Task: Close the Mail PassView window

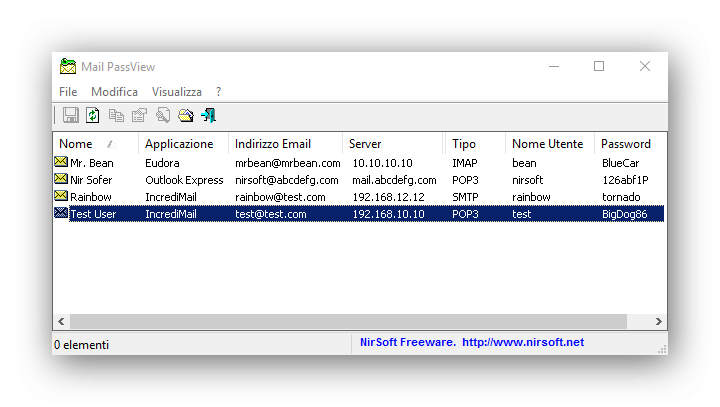Action: coord(645,66)
